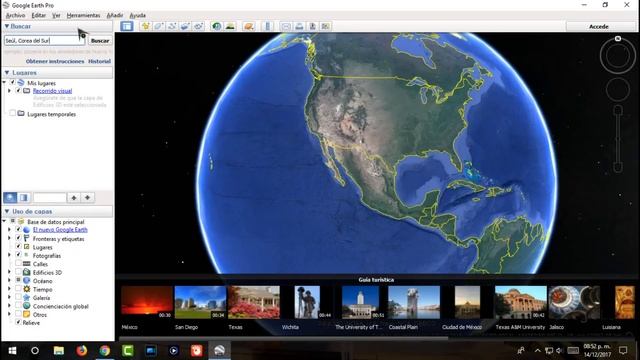The width and height of the screenshot is (640, 360).
Task: Check the Lugares temporales checkbox
Action: click(13, 113)
